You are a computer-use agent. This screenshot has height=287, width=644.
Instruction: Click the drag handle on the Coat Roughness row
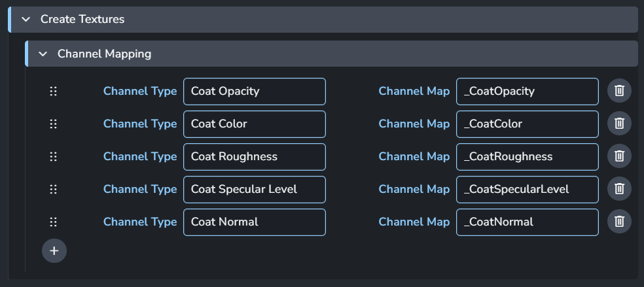[53, 157]
